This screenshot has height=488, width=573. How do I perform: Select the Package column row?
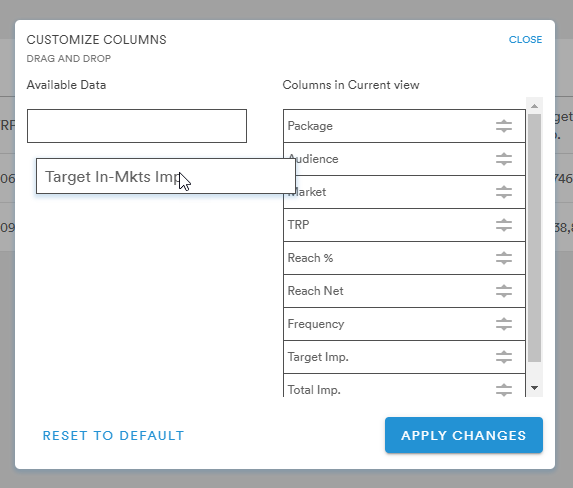coord(404,126)
